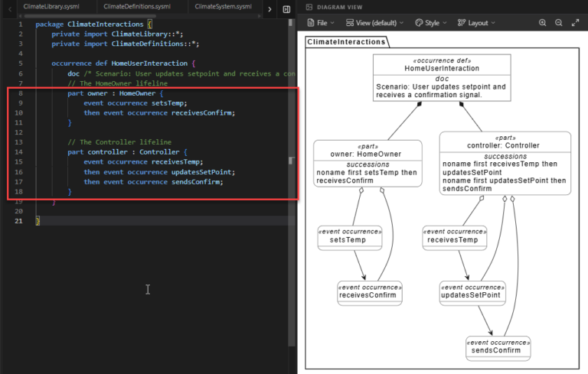Select the updatesSetPoint event occurrence node
The image size is (588, 374).
tap(472, 293)
